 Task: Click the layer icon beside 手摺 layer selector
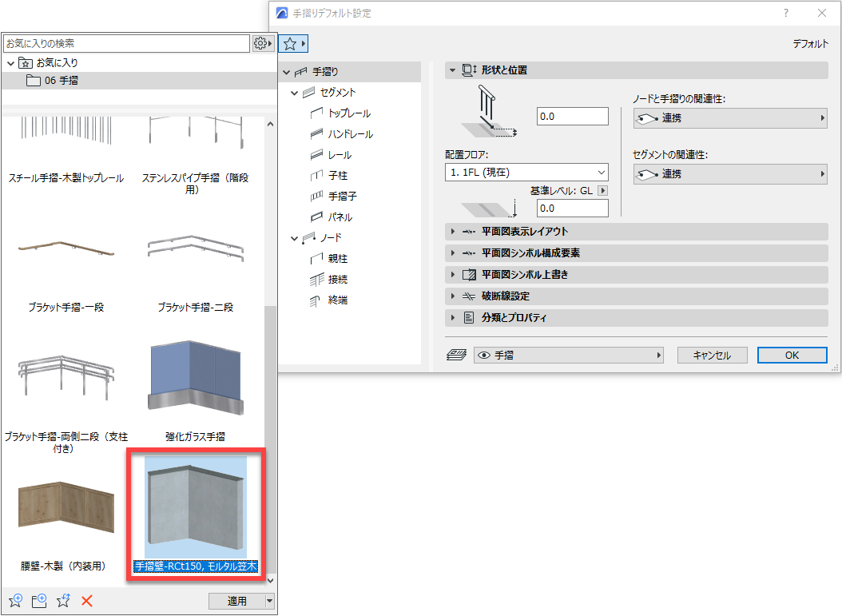coord(456,355)
